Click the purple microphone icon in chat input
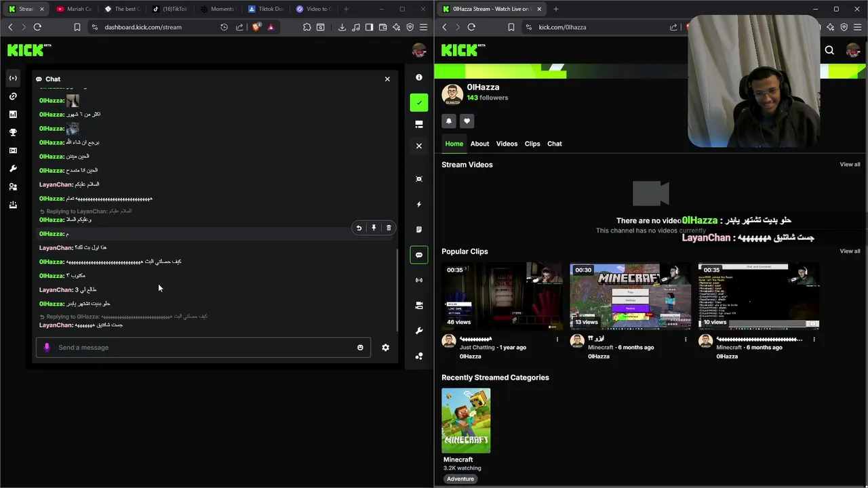 pos(47,348)
